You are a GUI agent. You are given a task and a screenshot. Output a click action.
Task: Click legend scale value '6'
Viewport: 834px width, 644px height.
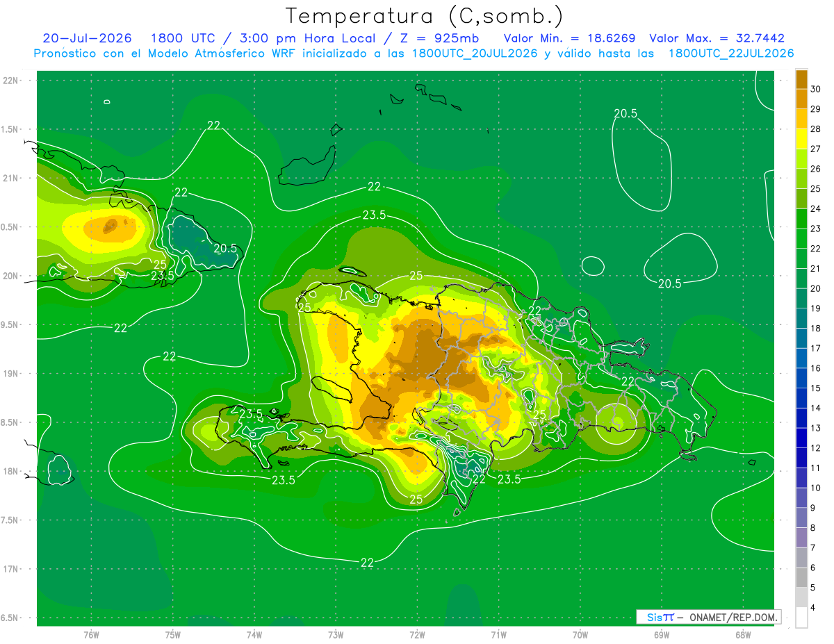tap(814, 568)
